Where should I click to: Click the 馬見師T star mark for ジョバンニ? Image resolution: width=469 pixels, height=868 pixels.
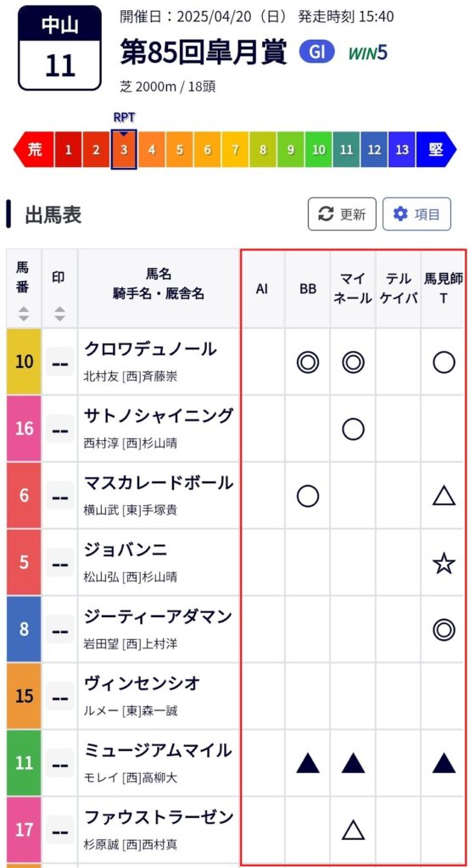point(444,564)
